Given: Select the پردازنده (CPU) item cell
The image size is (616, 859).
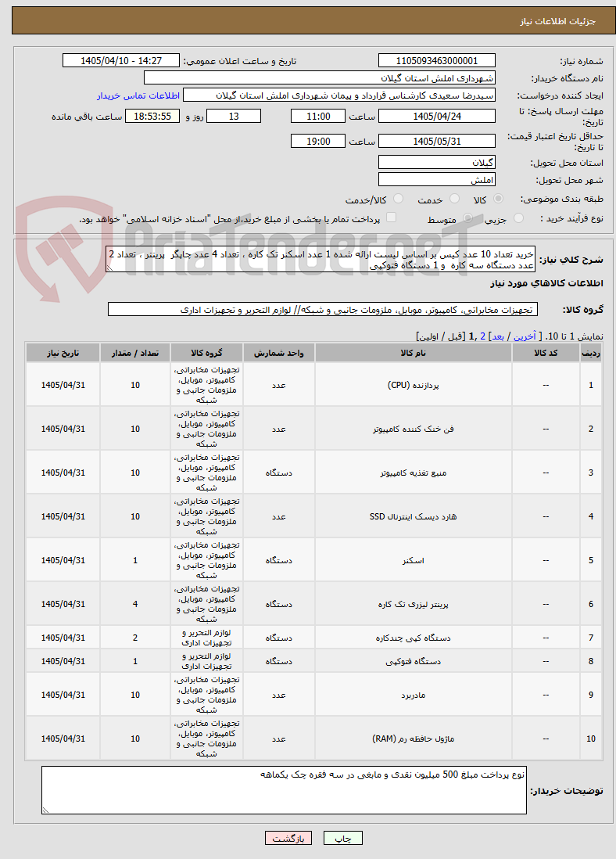Looking at the screenshot, I should (x=414, y=385).
